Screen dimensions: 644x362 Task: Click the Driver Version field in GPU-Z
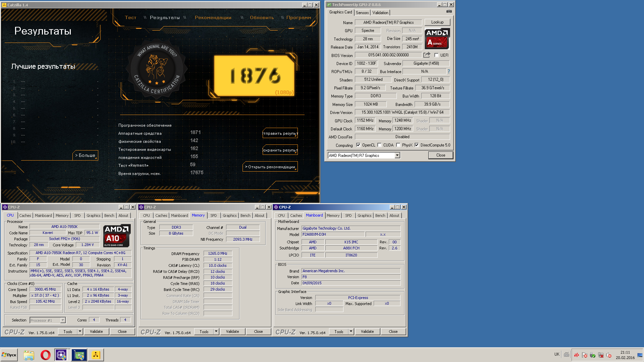pyautogui.click(x=402, y=112)
